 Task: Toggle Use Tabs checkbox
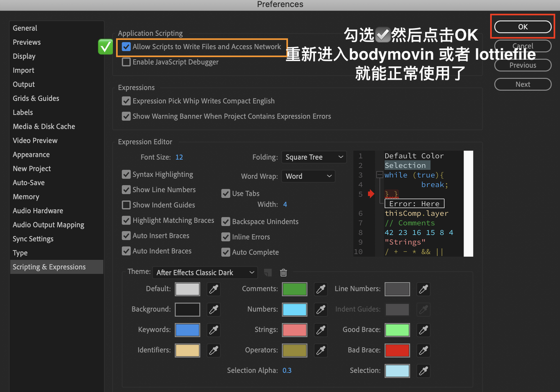pyautogui.click(x=226, y=194)
